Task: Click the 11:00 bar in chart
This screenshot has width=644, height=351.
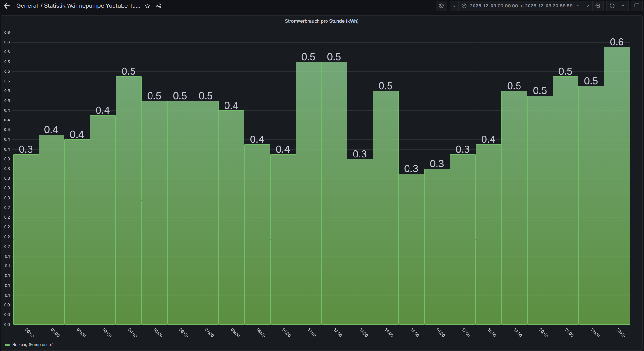Action: point(308,193)
